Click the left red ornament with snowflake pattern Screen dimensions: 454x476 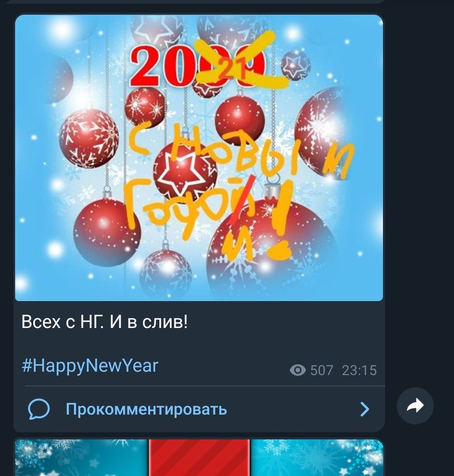pyautogui.click(x=89, y=138)
